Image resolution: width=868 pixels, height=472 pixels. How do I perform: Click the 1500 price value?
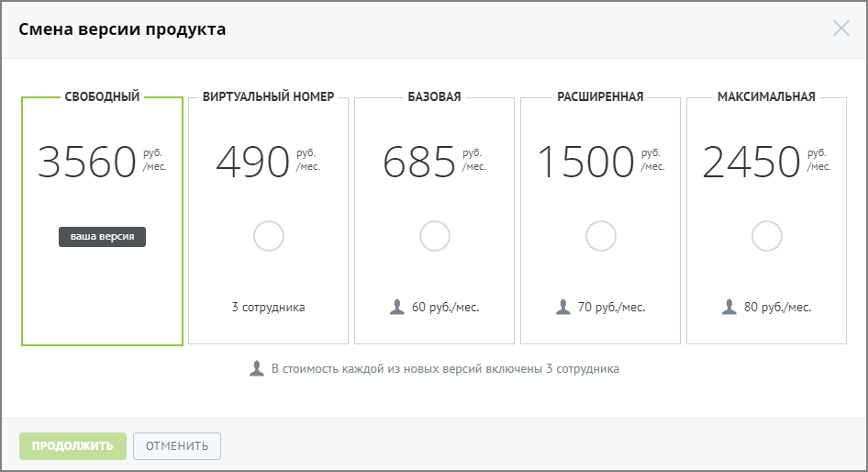[585, 162]
